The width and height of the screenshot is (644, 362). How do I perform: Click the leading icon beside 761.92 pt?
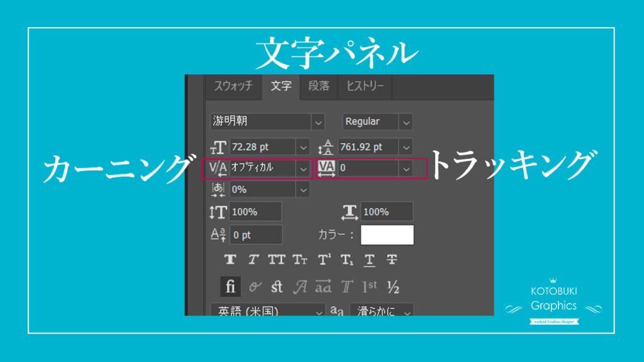[327, 147]
